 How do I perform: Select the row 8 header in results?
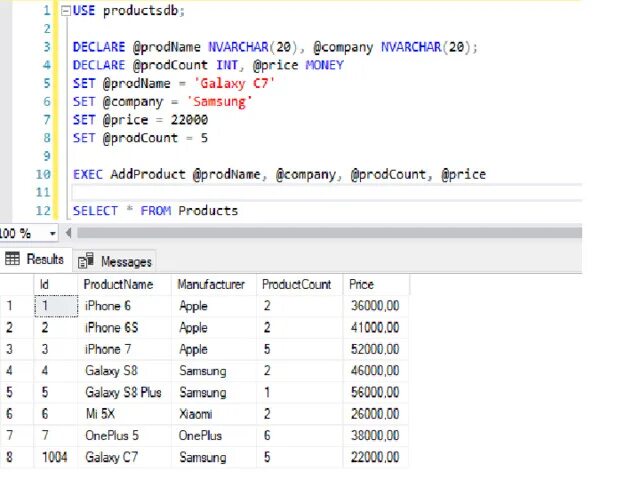tap(17, 457)
